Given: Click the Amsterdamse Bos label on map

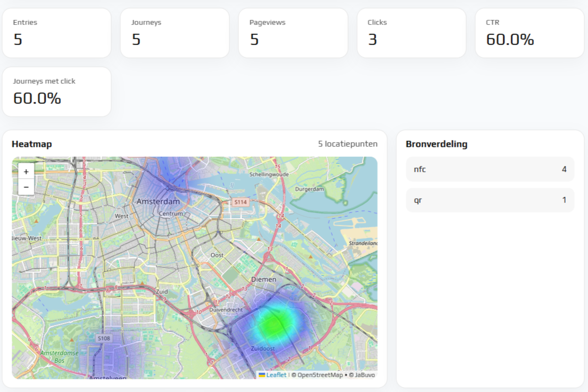Looking at the screenshot, I should pos(59,357).
